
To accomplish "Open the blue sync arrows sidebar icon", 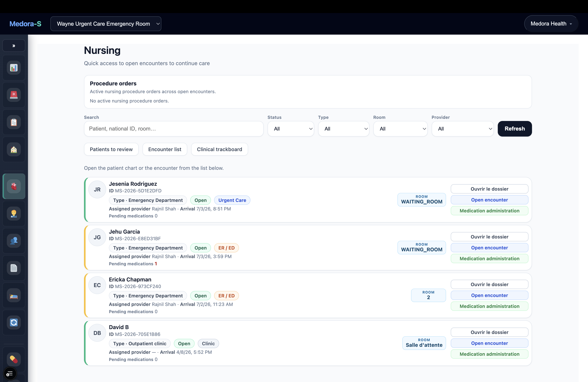I will pos(14,322).
